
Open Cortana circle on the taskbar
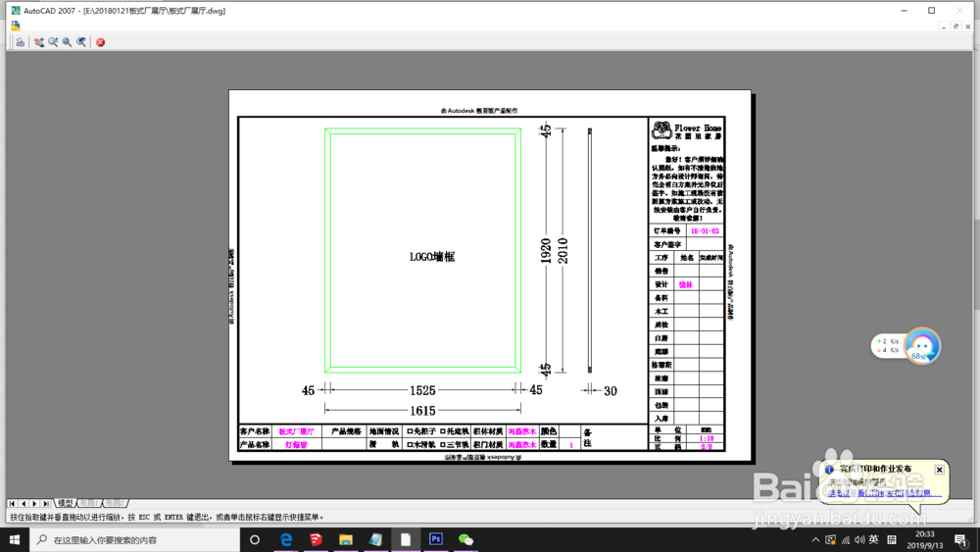point(255,539)
